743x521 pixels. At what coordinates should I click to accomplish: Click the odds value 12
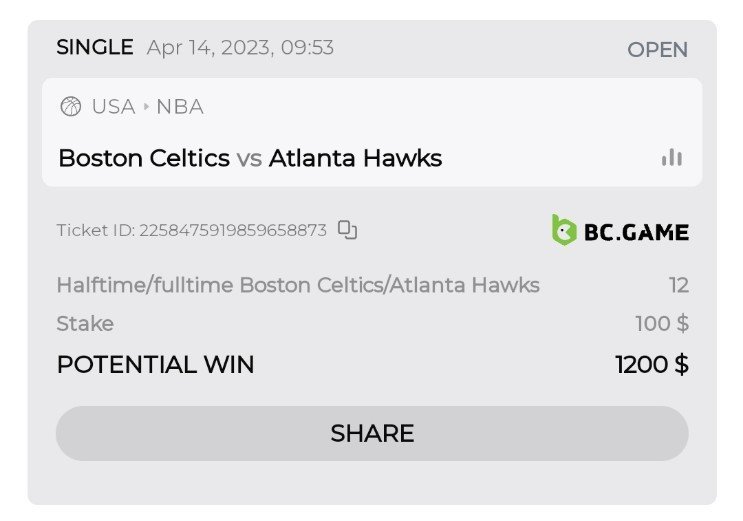tap(679, 285)
